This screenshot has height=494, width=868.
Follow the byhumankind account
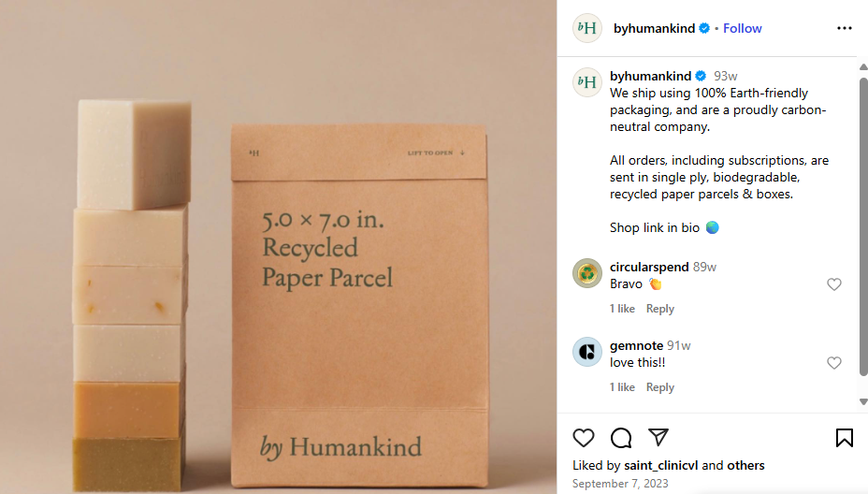743,28
